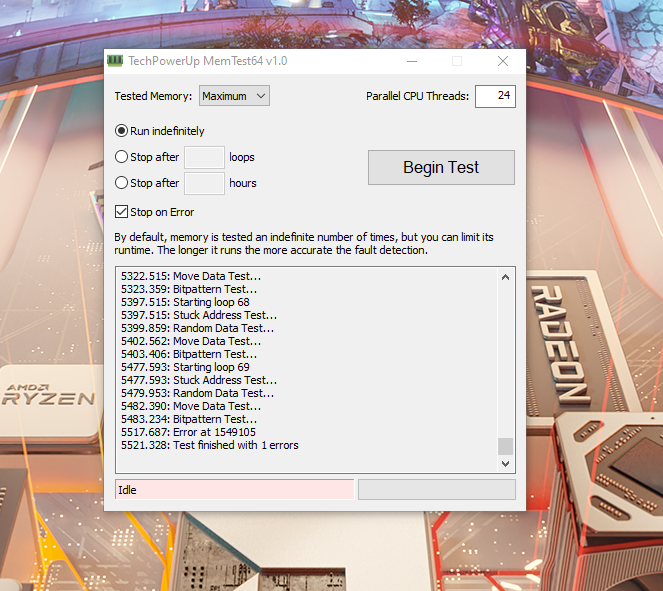Start the test with Begin Test

[441, 167]
